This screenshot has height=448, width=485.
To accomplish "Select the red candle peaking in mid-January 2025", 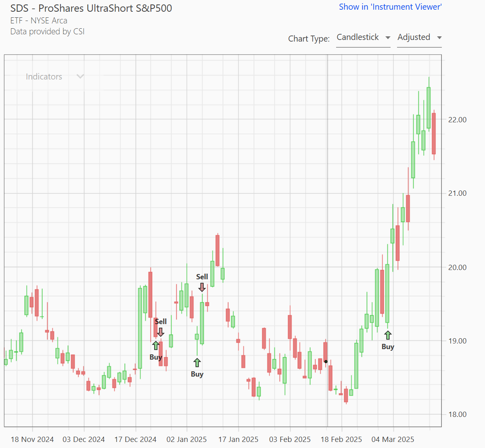I will (217, 250).
